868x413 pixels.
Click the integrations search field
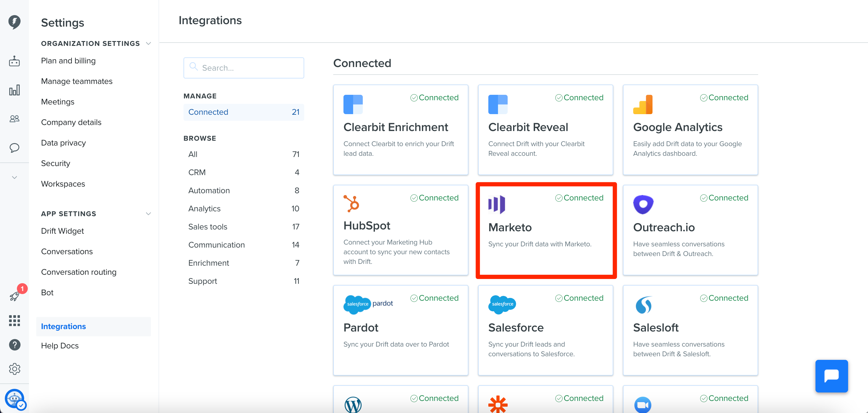click(244, 68)
